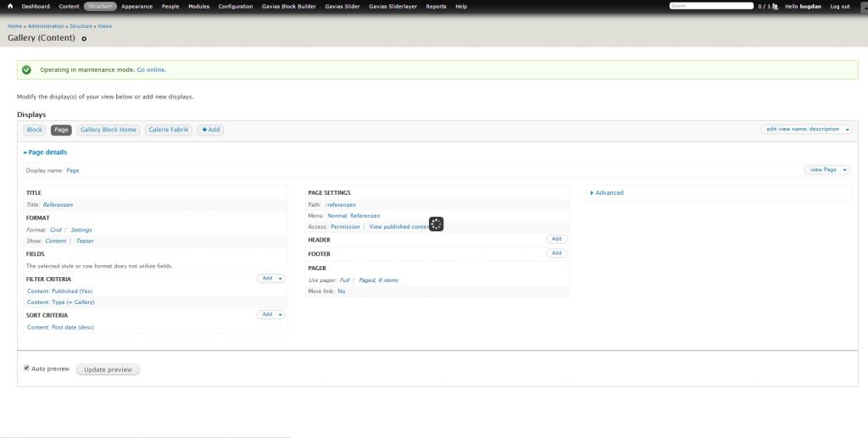This screenshot has width=868, height=438.
Task: Click the Go online link
Action: 151,69
